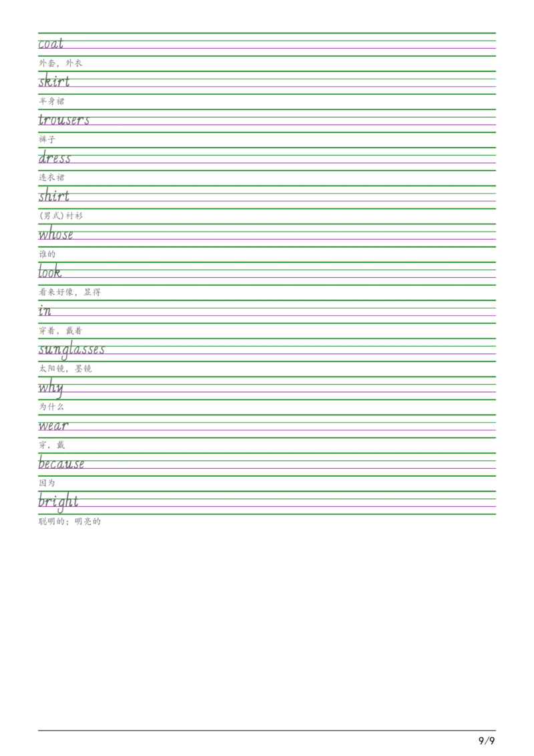Select the widest single gray block
This screenshot has width=534, height=756.
[x=69, y=294]
